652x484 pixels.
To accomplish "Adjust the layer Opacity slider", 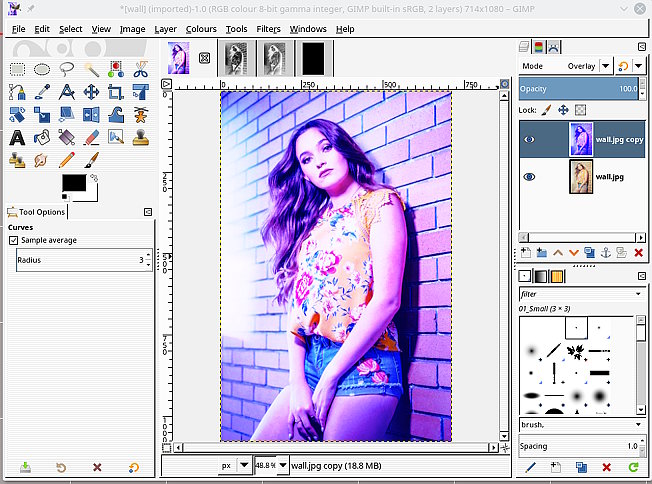I will pyautogui.click(x=578, y=89).
